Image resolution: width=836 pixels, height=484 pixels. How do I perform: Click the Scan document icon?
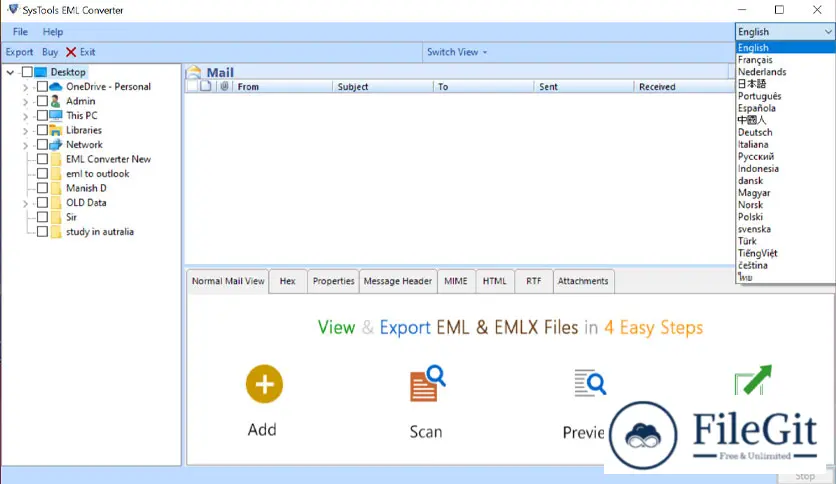[427, 383]
